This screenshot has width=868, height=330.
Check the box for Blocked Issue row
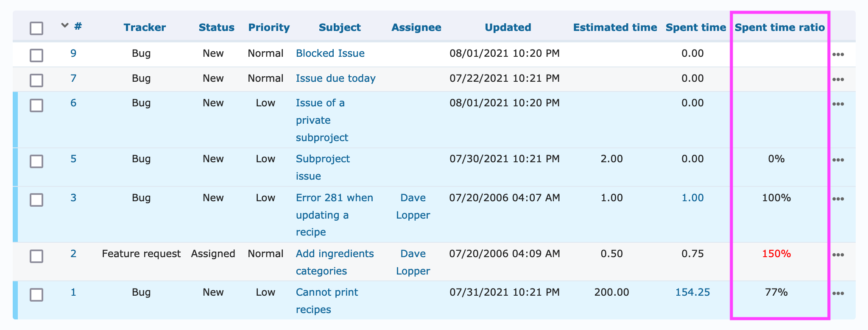pyautogui.click(x=36, y=55)
